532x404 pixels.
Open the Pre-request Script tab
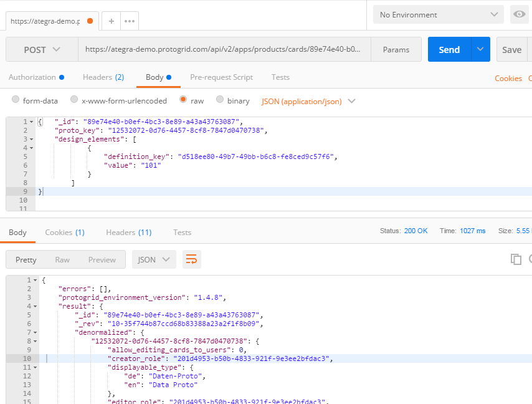click(221, 77)
